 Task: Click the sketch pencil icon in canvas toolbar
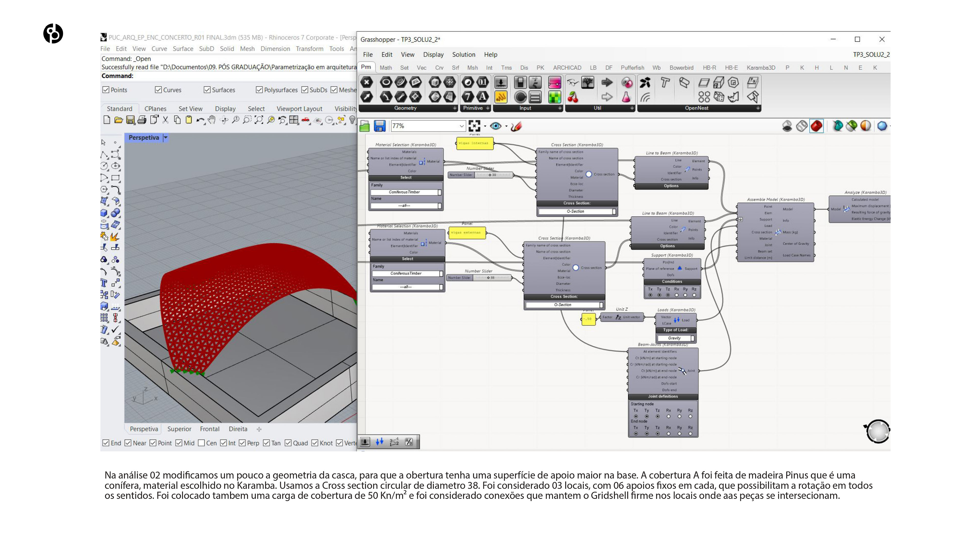coord(516,126)
